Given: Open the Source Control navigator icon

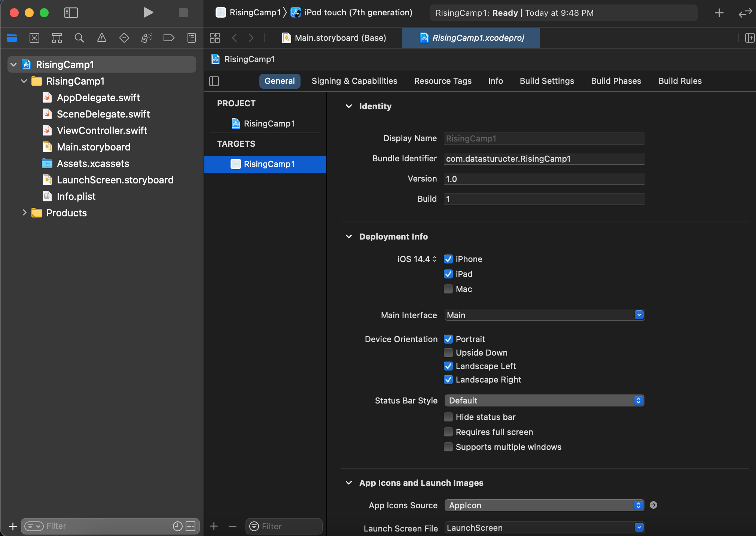Looking at the screenshot, I should click(34, 38).
